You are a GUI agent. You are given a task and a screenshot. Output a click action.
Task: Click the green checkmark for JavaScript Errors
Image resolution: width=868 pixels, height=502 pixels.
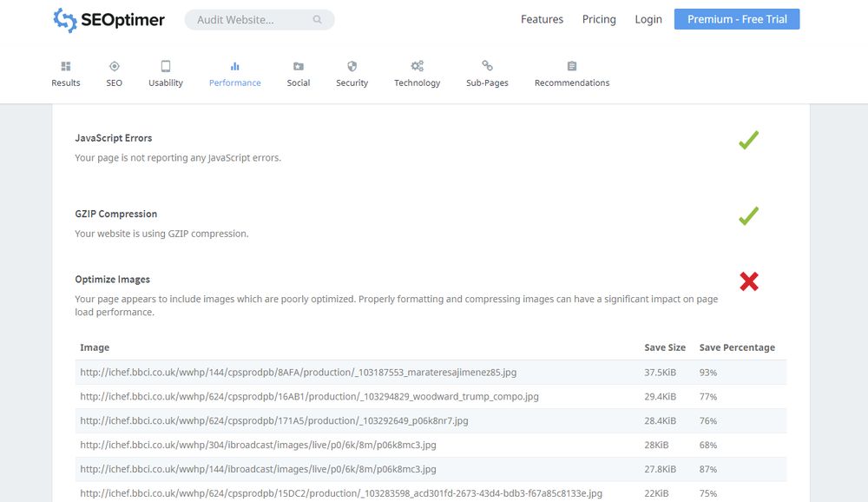pyautogui.click(x=748, y=140)
